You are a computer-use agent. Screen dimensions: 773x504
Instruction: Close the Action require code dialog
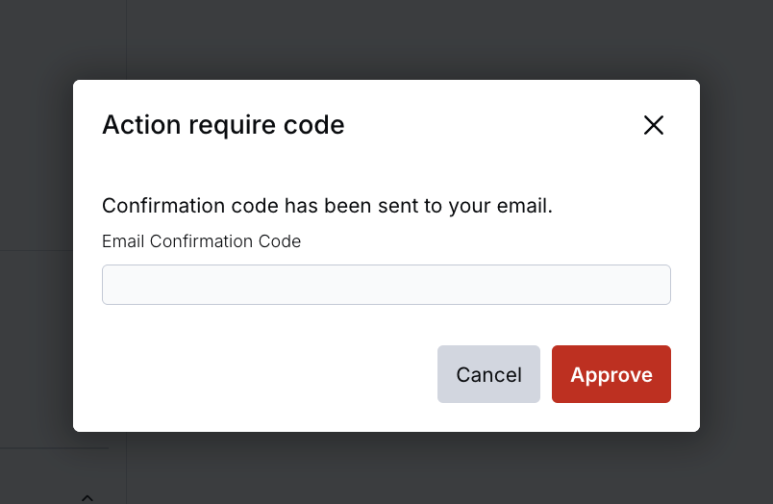coord(654,125)
